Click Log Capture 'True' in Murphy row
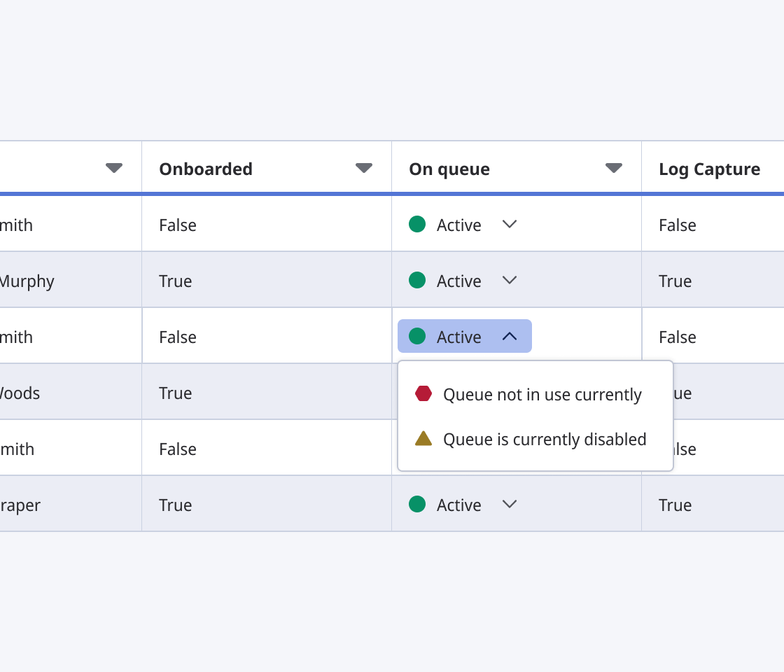Viewport: 784px width, 672px height. 675,281
